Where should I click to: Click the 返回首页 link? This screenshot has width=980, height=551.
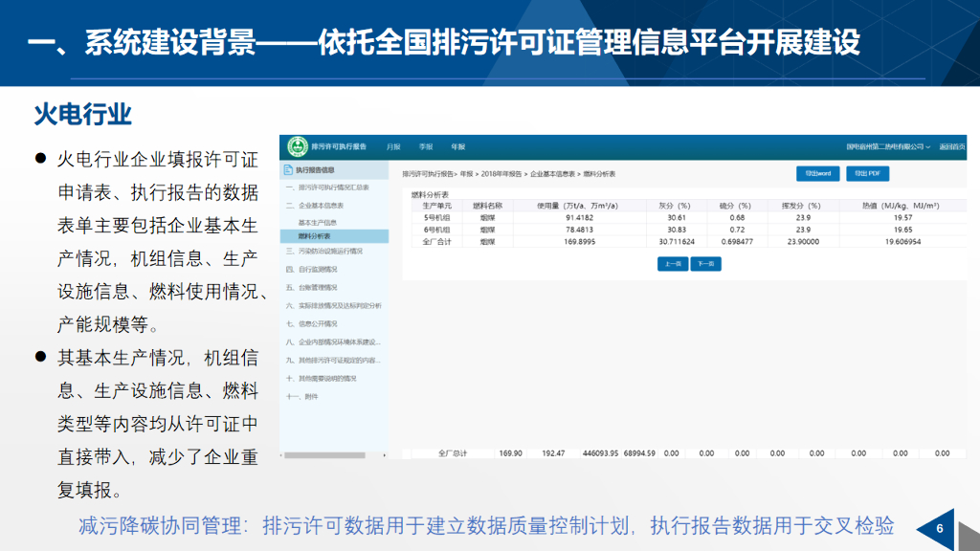951,146
